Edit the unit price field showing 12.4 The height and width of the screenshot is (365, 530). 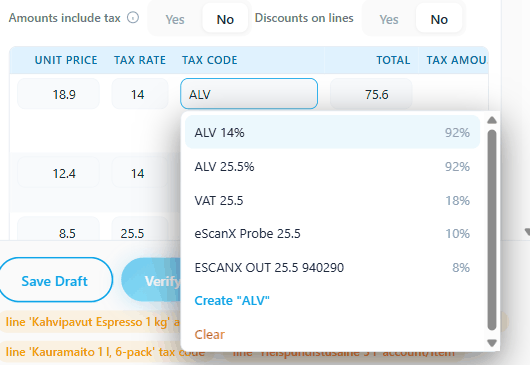(58, 172)
